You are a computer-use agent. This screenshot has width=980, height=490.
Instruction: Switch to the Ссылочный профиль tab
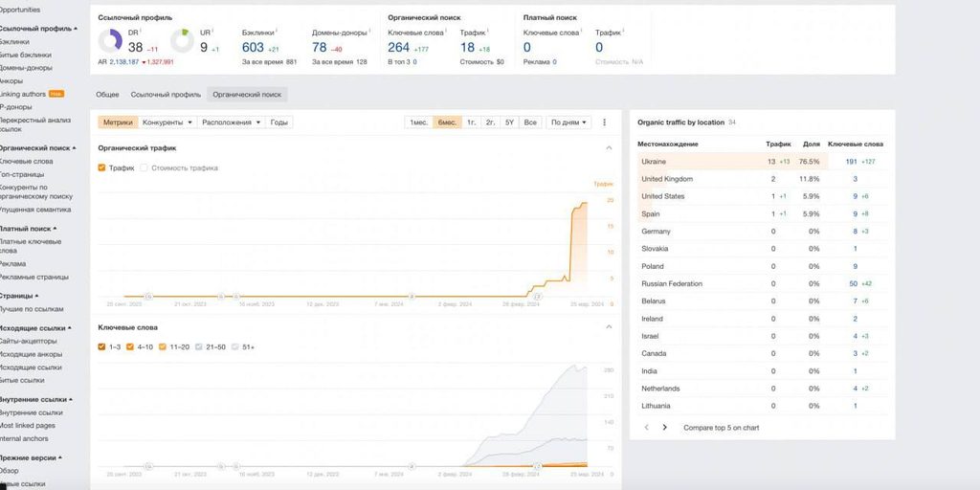coord(166,95)
